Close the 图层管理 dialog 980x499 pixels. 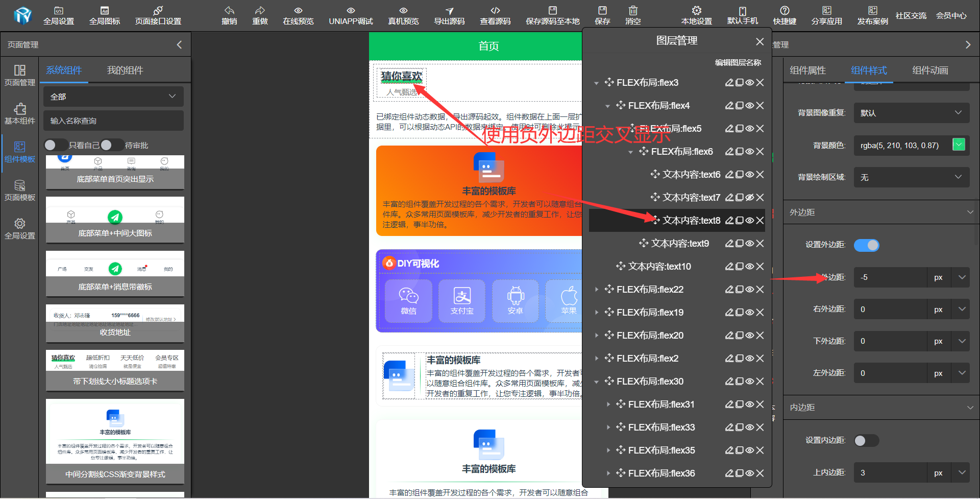click(760, 41)
